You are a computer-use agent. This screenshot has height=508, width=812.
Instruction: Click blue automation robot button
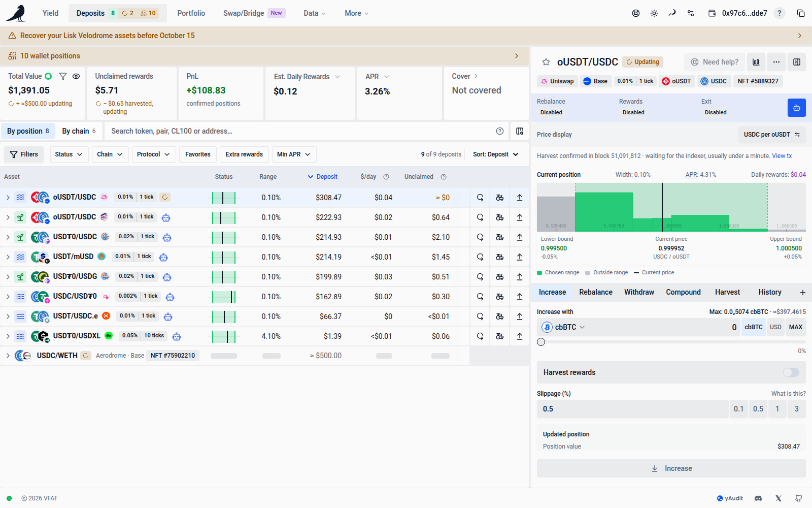[797, 108]
